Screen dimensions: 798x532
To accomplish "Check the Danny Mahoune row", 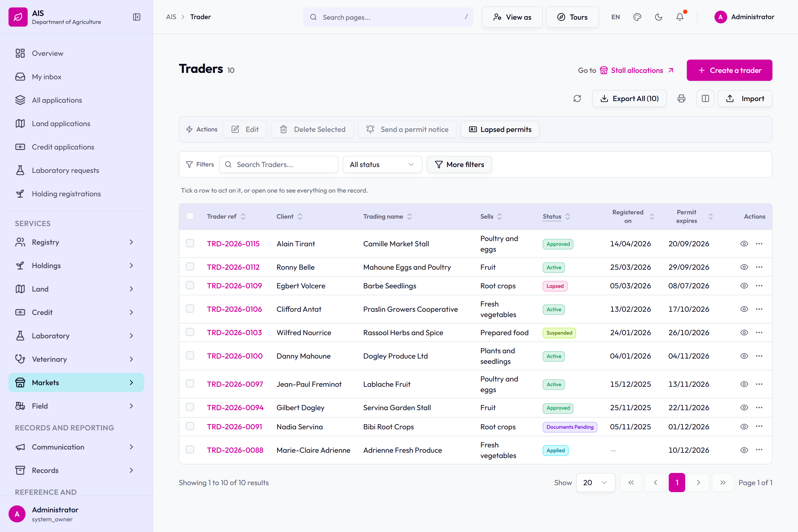I will 190,356.
